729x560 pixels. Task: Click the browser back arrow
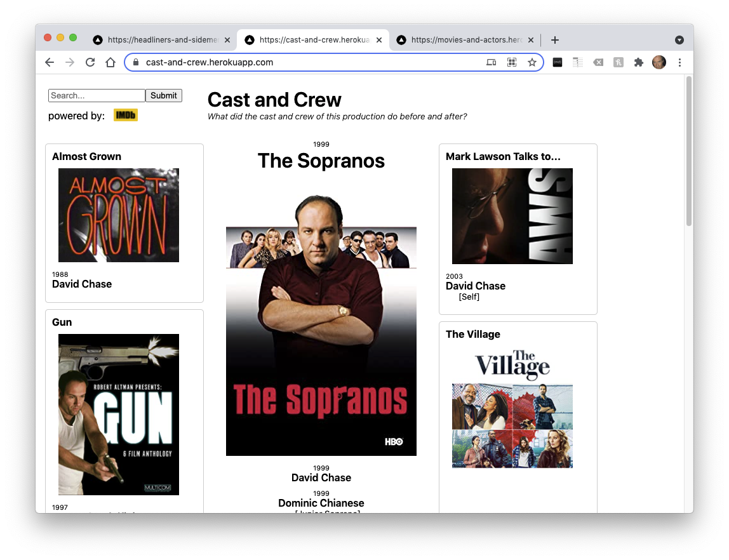point(50,62)
